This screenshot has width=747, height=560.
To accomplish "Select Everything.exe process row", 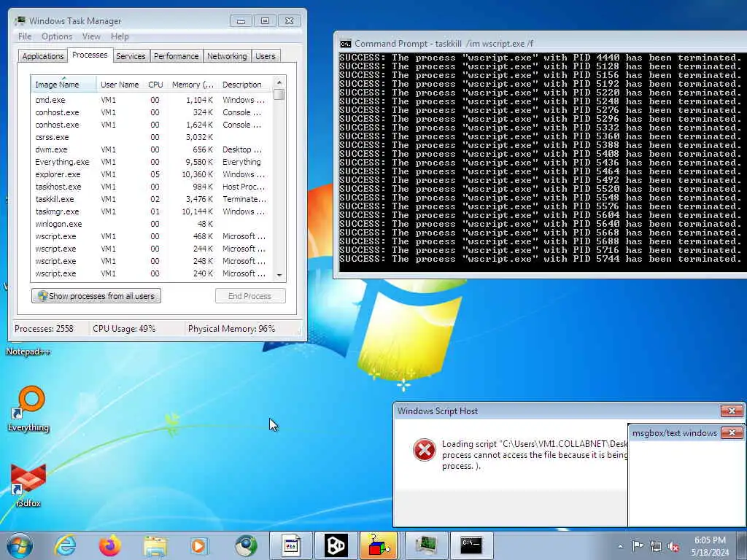I will pos(152,162).
